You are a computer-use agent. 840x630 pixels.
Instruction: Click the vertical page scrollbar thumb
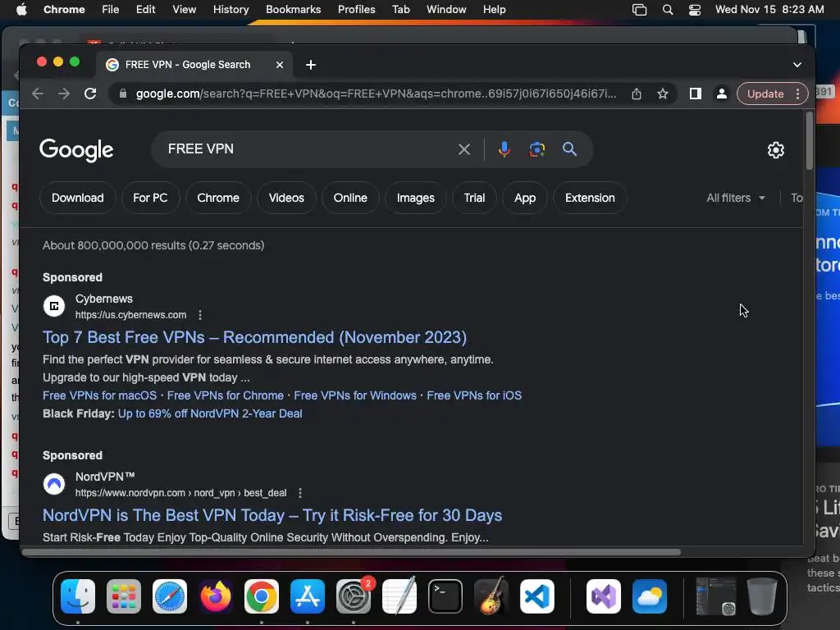click(x=809, y=140)
